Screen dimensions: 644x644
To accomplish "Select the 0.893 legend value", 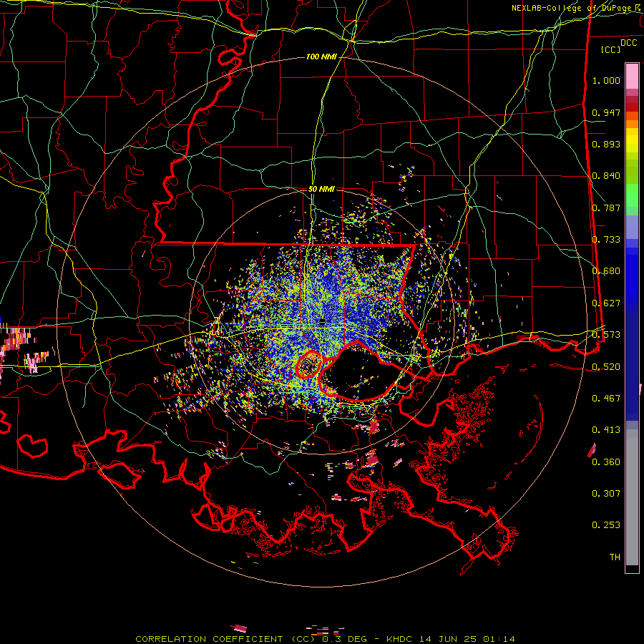I will pyautogui.click(x=606, y=144).
